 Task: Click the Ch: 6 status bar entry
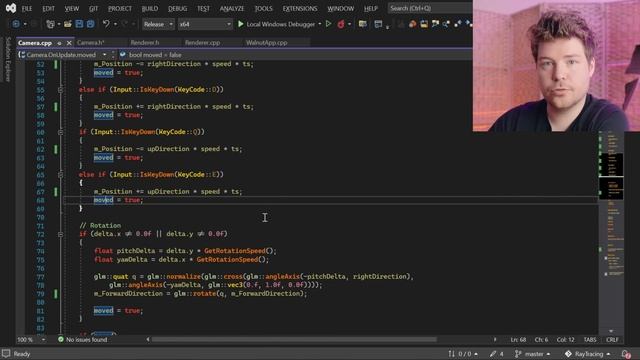coord(541,340)
